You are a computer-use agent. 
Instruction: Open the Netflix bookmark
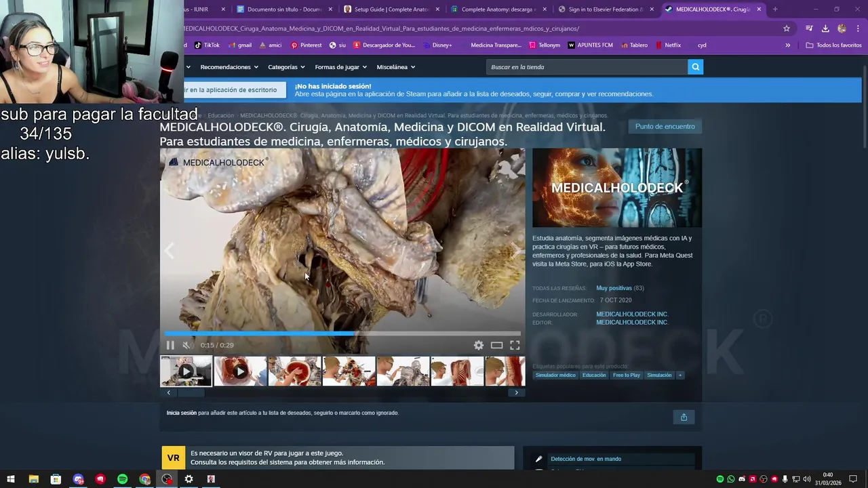(x=668, y=45)
